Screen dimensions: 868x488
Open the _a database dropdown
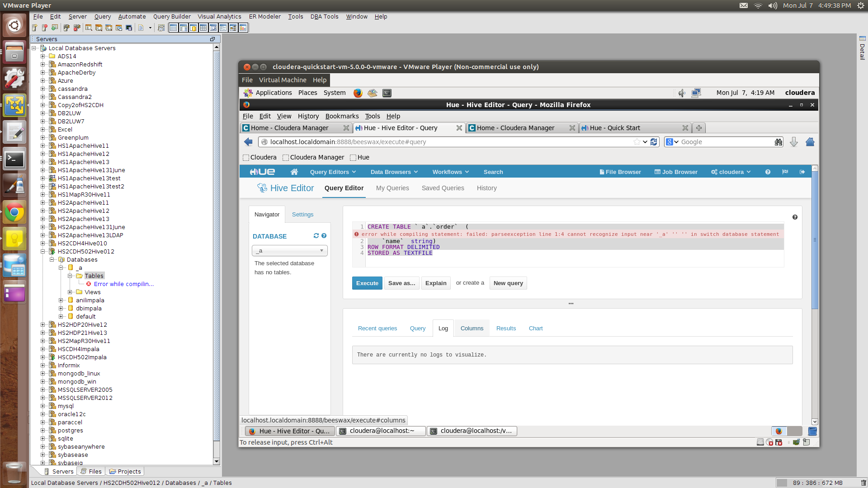click(x=289, y=251)
